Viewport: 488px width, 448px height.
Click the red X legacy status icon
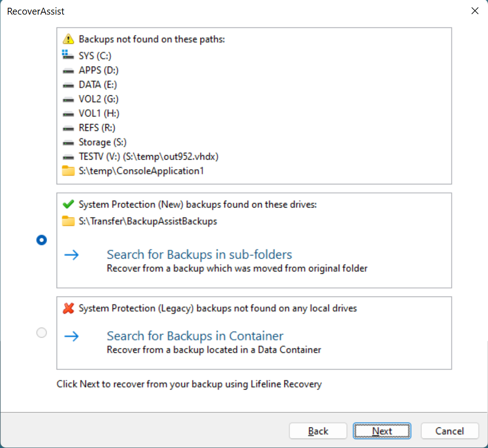pos(68,308)
